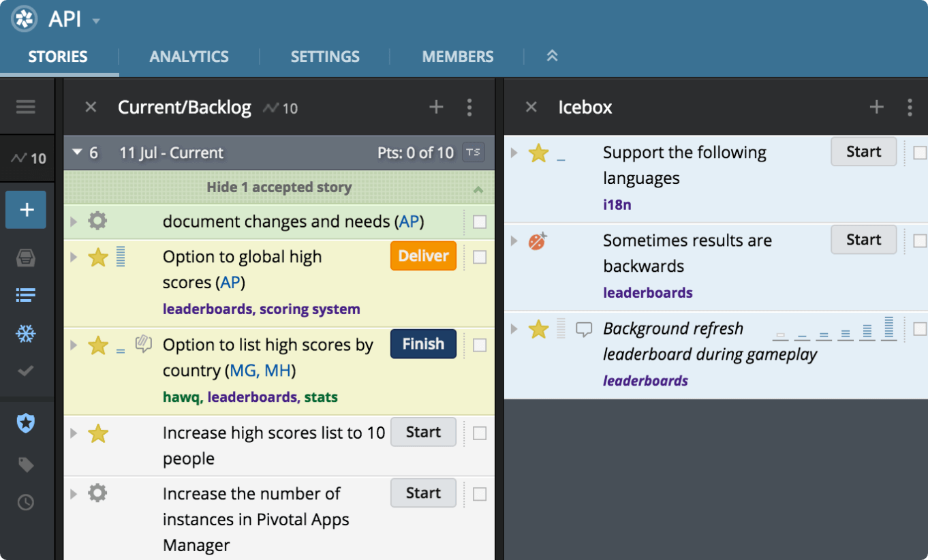Expand high scores by country story
The image size is (928, 560).
74,345
